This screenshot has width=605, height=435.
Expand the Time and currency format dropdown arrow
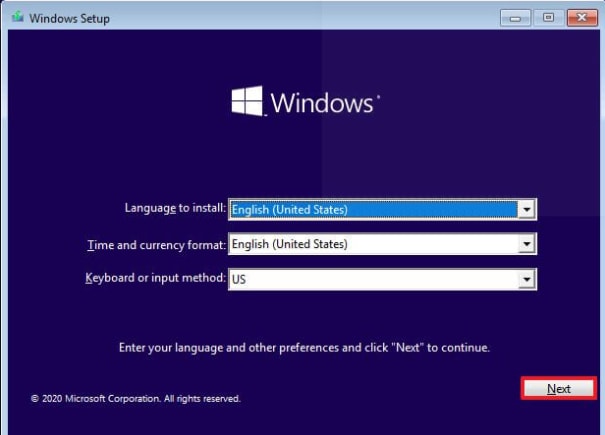(526, 244)
